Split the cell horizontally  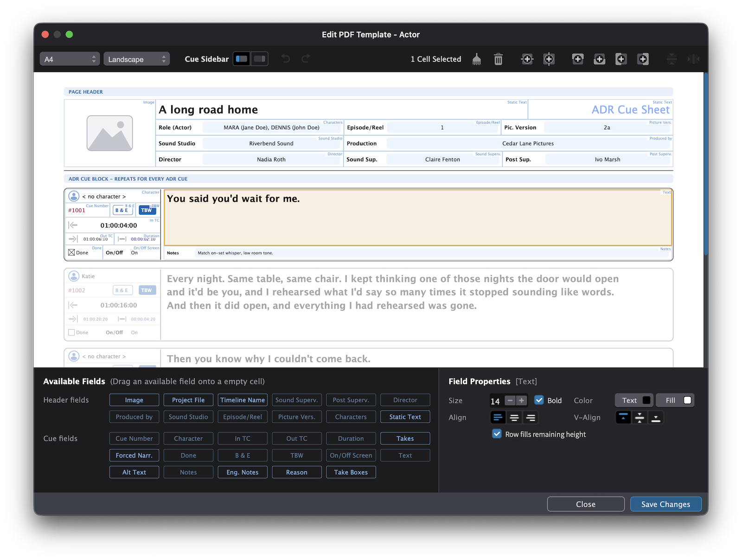pyautogui.click(x=527, y=59)
